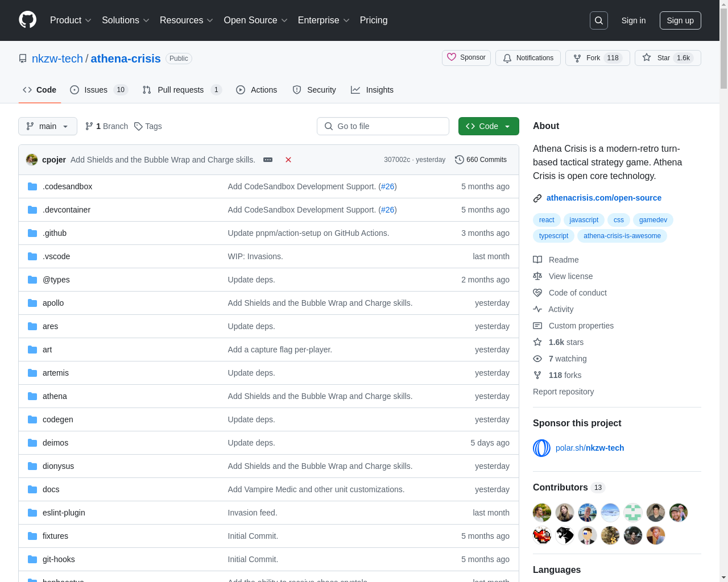View the 660 Commits history
The image size is (728, 582).
[481, 160]
